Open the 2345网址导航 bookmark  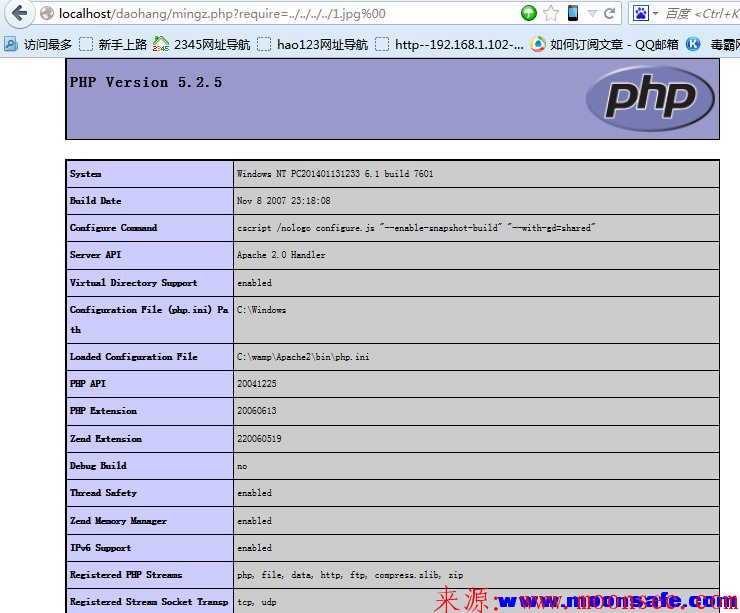click(x=202, y=44)
